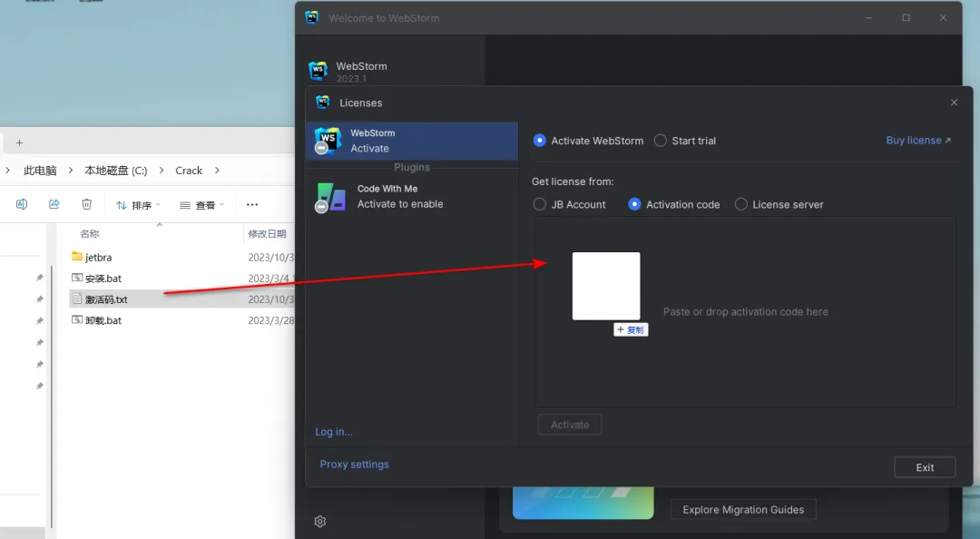Click the share icon in Explorer toolbar
This screenshot has height=539, width=980.
click(54, 204)
